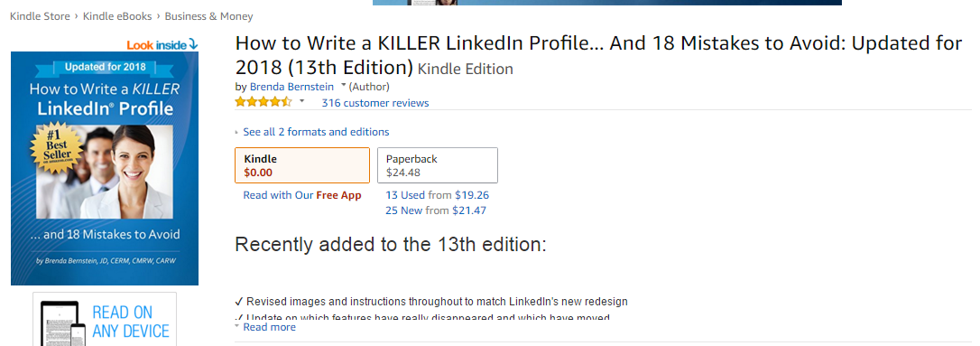Go to Kindle Store breadcrumb
980x346 pixels.
[40, 16]
